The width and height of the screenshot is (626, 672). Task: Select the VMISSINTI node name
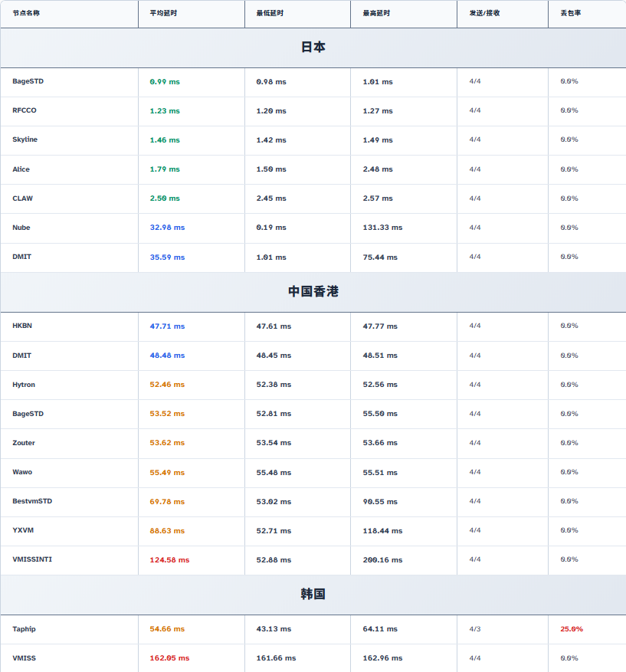[32, 559]
